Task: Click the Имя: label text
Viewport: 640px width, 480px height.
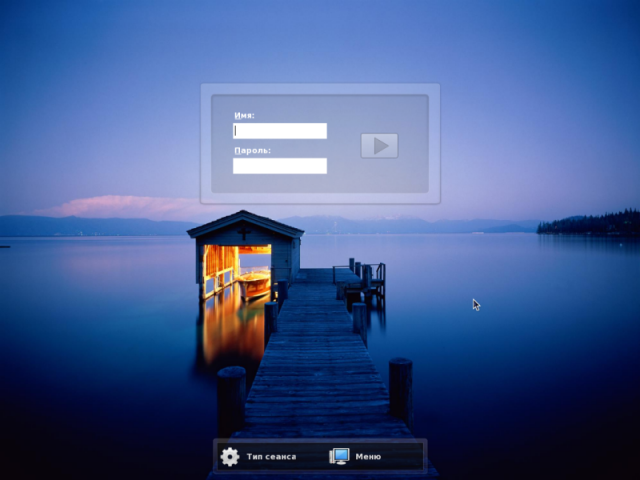Action: click(244, 116)
